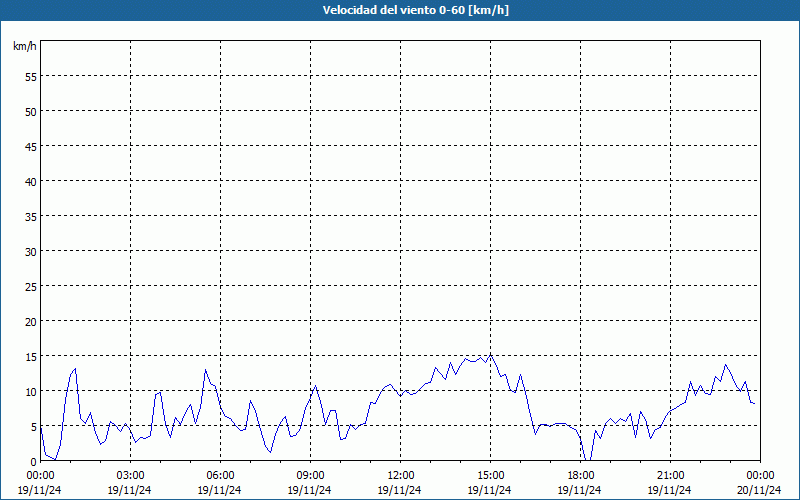Click the '19/11/24' date under 15:00
The width and height of the screenshot is (800, 500).
tap(490, 490)
